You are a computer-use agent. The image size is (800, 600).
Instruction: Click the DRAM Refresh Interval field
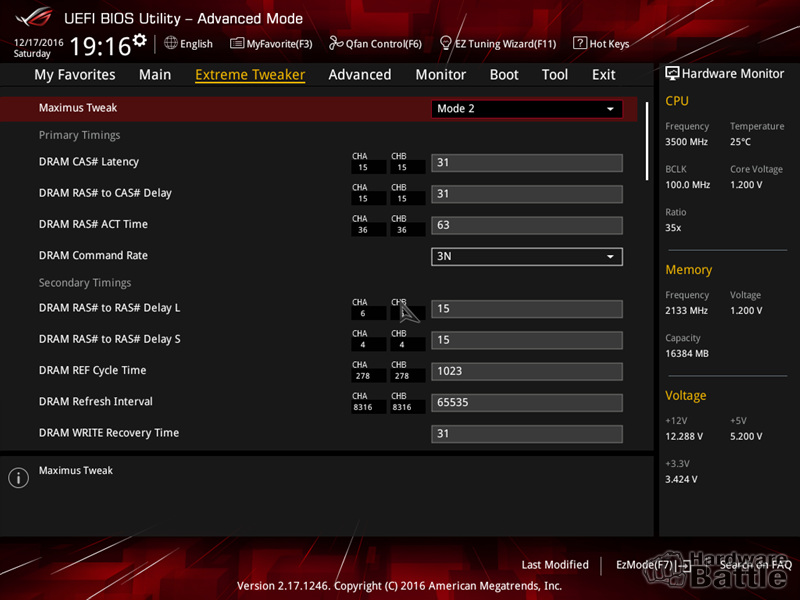[527, 402]
